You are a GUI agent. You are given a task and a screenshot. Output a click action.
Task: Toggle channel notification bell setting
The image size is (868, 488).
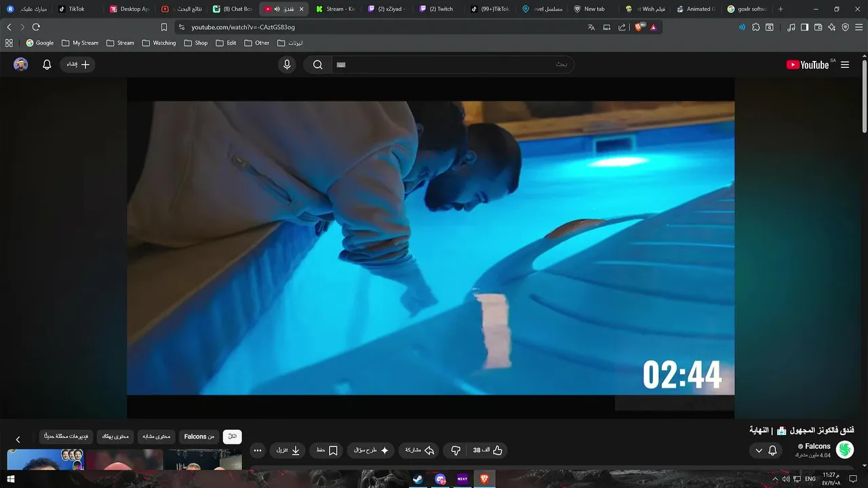click(x=772, y=450)
